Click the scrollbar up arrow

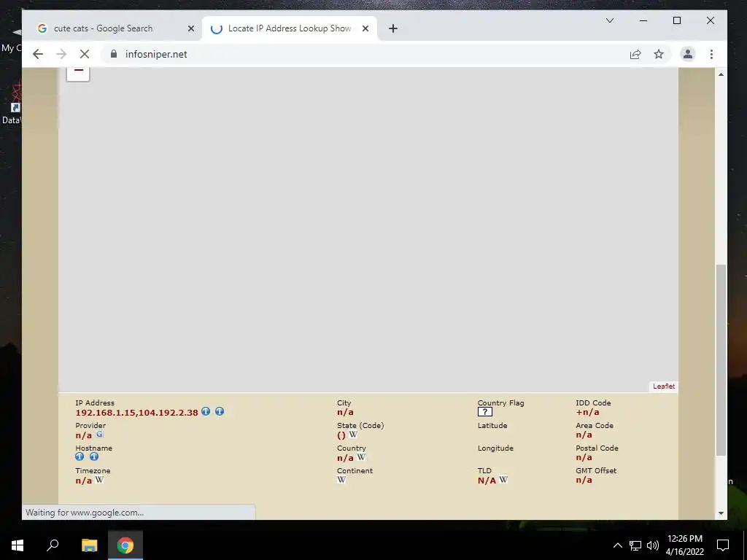coord(721,74)
